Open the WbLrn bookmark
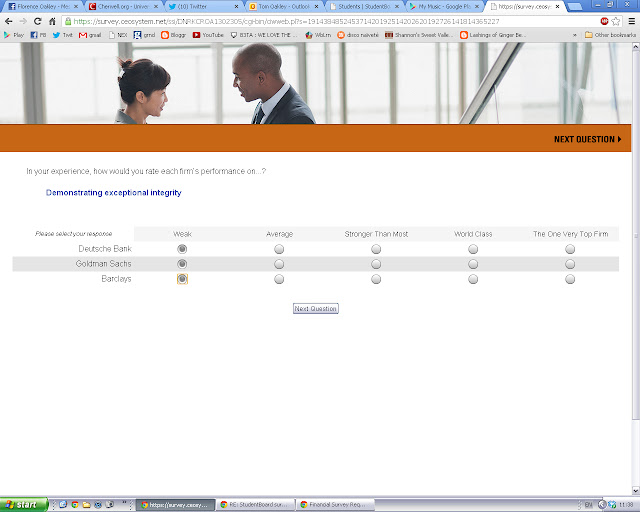This screenshot has height=512, width=640. [x=318, y=35]
